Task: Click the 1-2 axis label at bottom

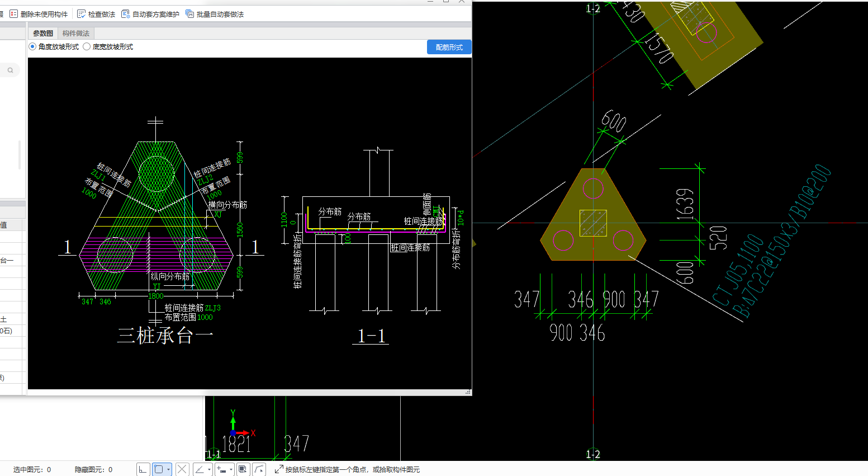Action: point(593,454)
